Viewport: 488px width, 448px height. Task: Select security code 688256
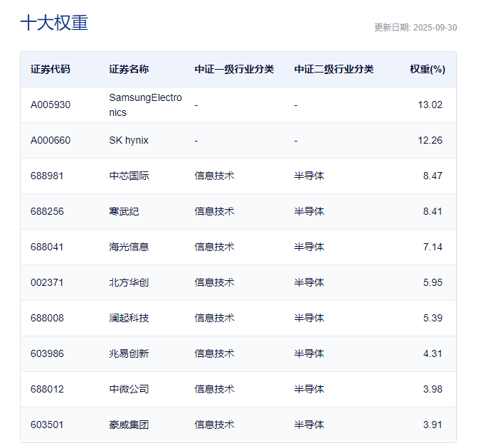[47, 212]
